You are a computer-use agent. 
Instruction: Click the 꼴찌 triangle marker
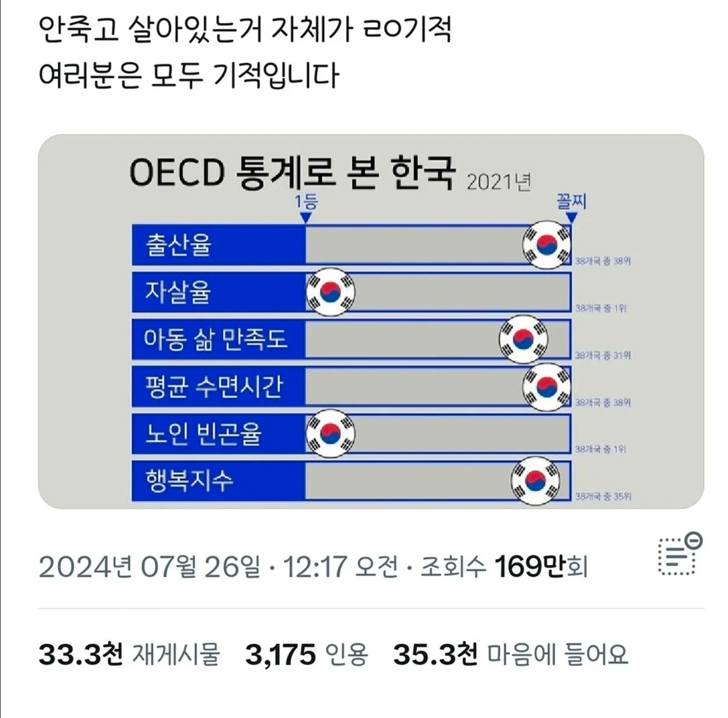[x=571, y=217]
